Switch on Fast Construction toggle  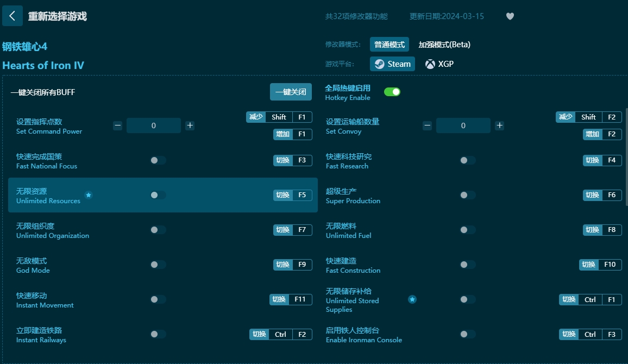(467, 265)
